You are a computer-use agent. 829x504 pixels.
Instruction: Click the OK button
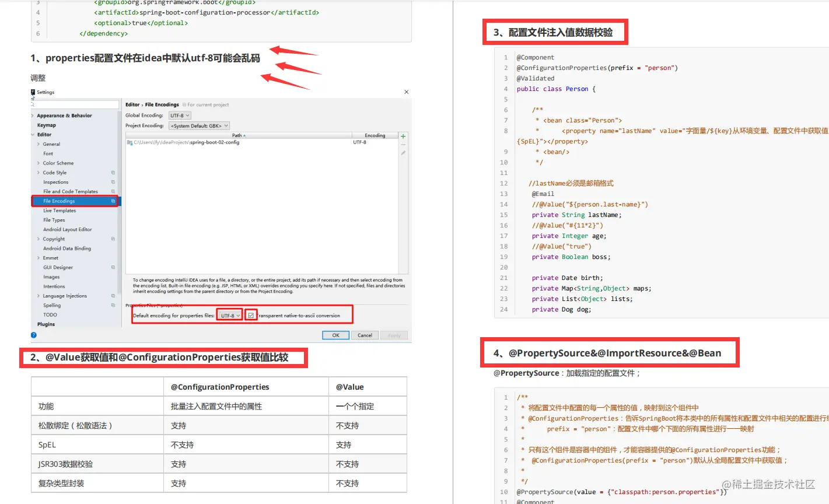[x=336, y=335]
